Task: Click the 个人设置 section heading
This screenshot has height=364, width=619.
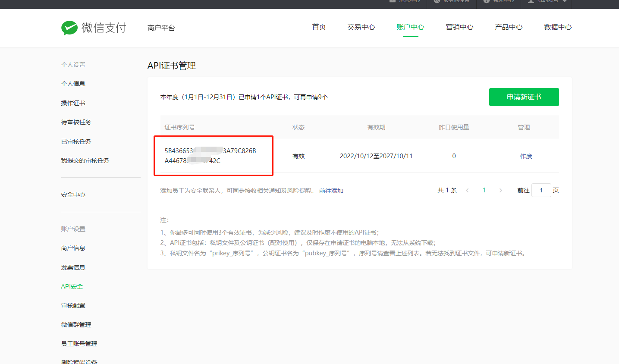Action: (73, 65)
